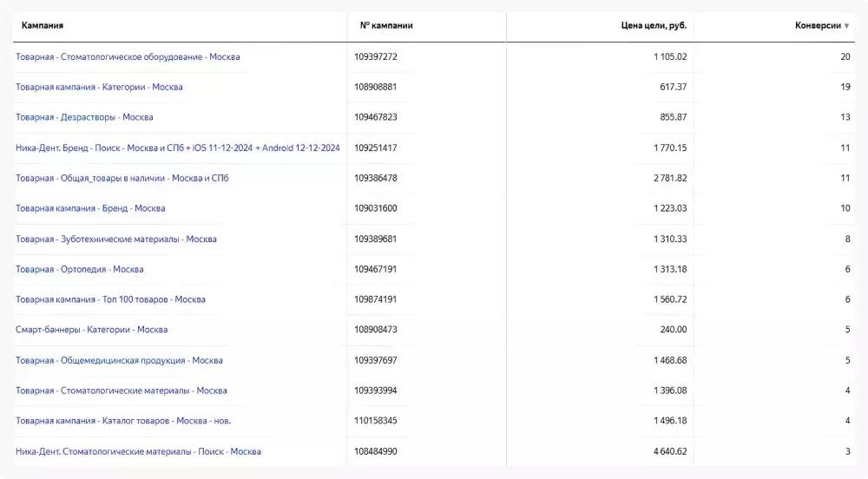Open Товарная - Общемедицинская продукция - Москва link
This screenshot has height=479, width=868.
(x=119, y=360)
